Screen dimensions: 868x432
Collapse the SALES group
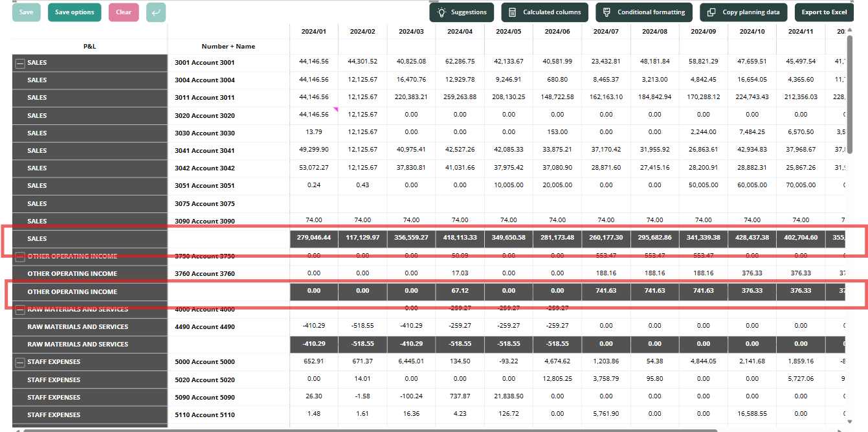click(x=20, y=63)
